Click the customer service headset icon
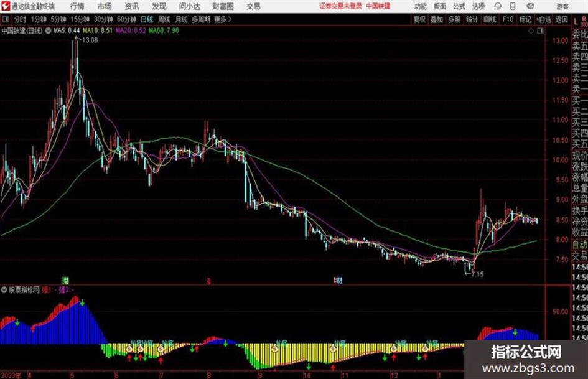Screen dimensions: 588x379 [x=498, y=6]
